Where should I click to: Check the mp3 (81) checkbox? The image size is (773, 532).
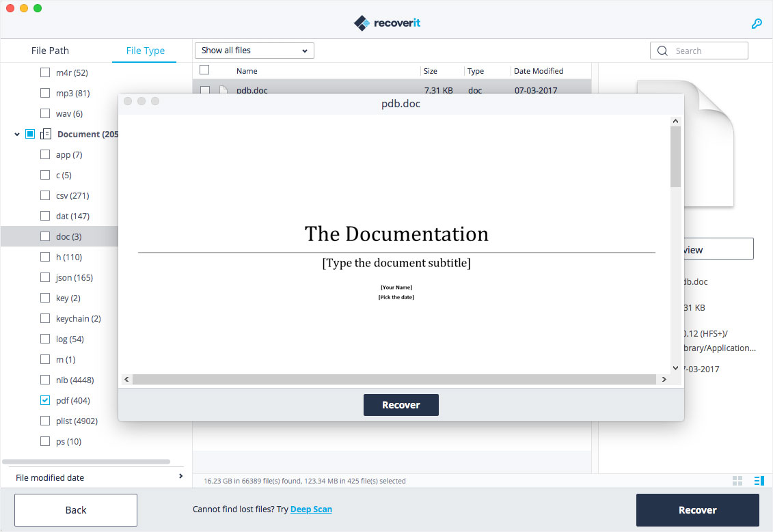[x=45, y=93]
